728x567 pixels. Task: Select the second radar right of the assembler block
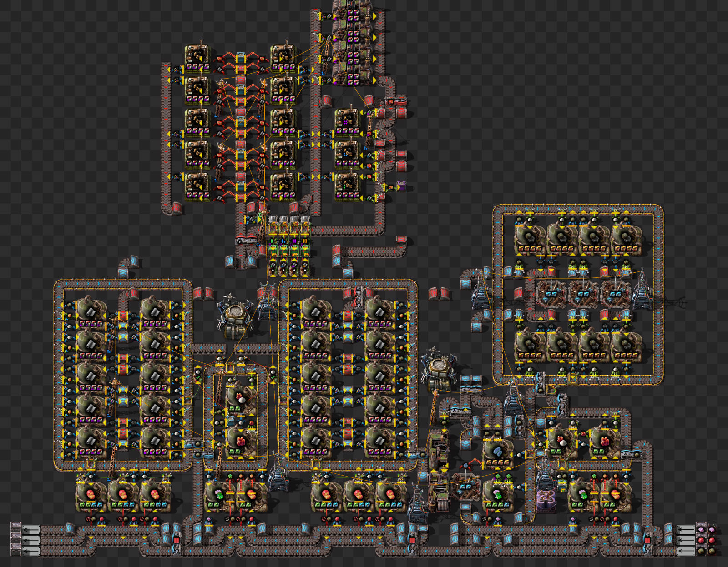click(x=438, y=364)
